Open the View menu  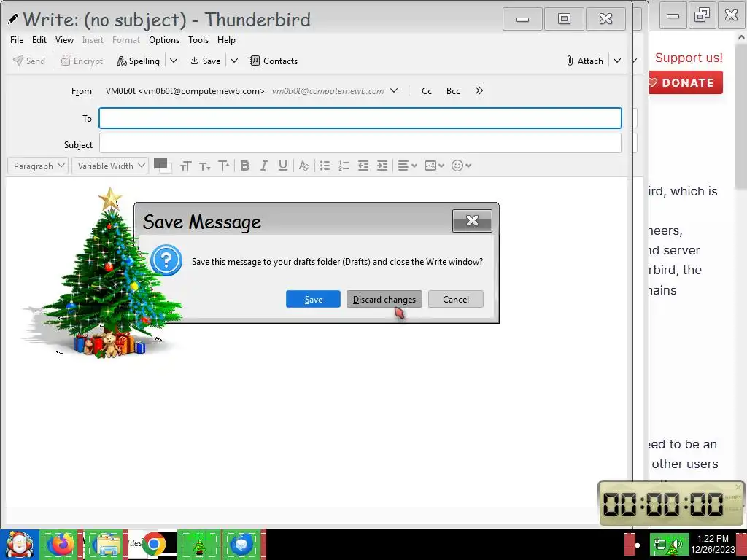64,40
